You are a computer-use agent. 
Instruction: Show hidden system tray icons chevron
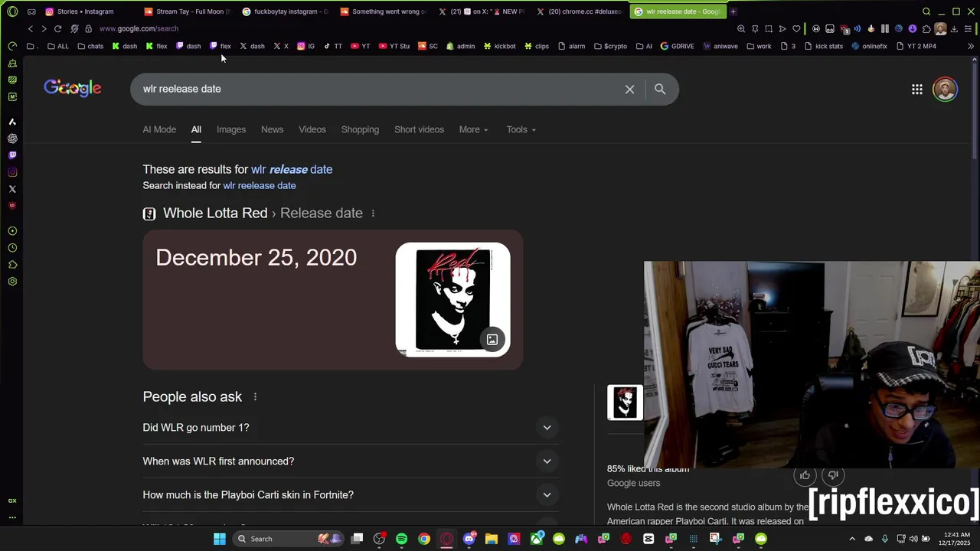click(x=851, y=539)
